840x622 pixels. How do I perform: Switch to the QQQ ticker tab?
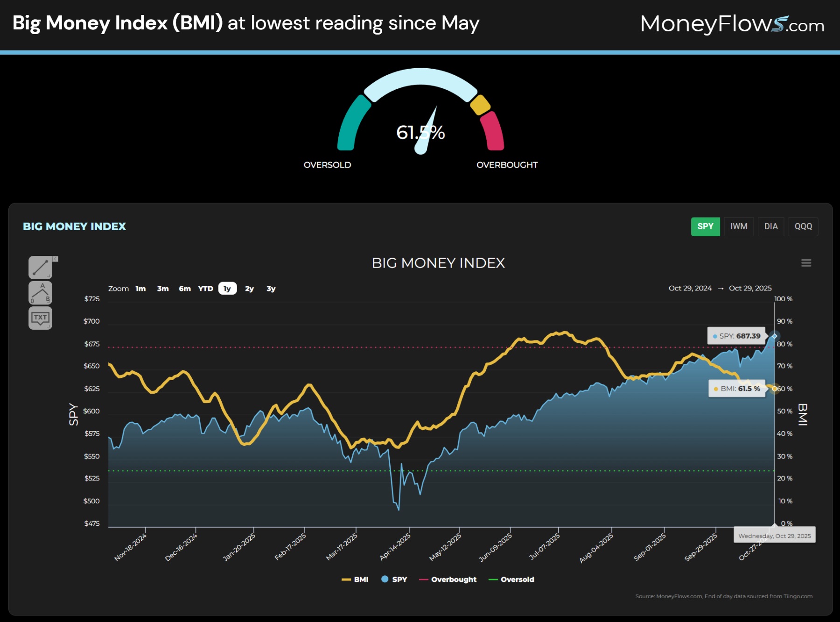pos(803,226)
